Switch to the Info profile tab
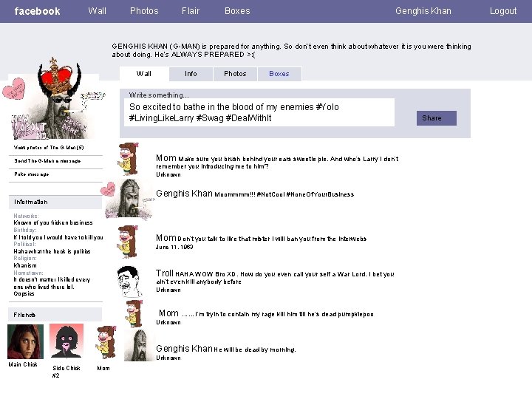Image resolution: width=532 pixels, height=399 pixels. coord(191,74)
